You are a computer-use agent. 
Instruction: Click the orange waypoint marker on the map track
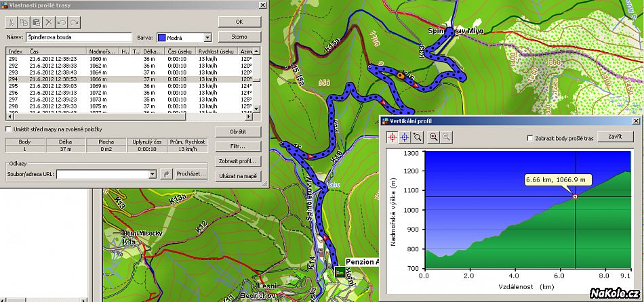401,76
